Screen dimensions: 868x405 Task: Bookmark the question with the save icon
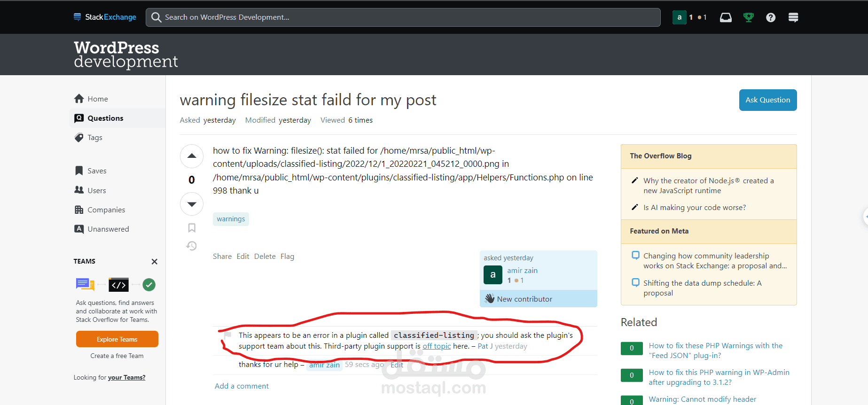pos(192,228)
